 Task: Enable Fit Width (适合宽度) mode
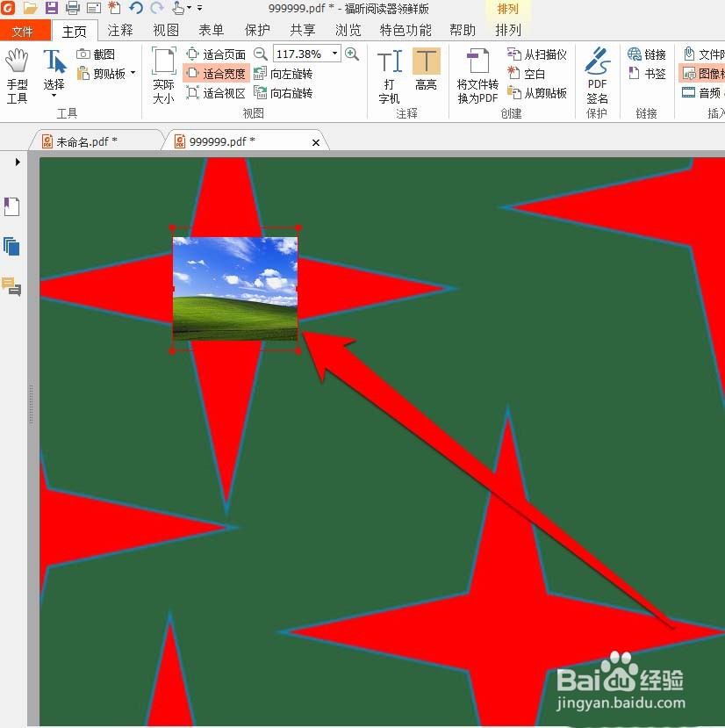pos(217,74)
